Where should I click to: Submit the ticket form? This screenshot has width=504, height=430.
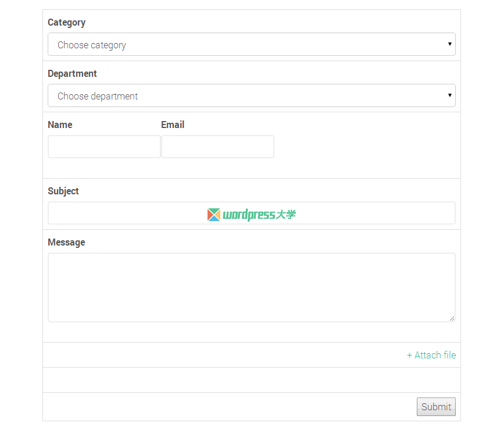click(436, 407)
